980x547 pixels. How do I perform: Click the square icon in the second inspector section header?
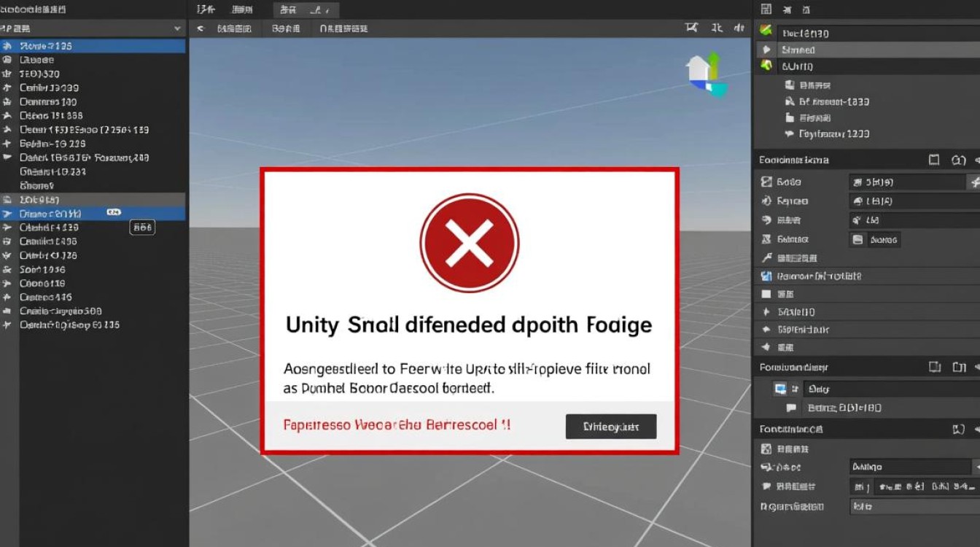(x=935, y=368)
